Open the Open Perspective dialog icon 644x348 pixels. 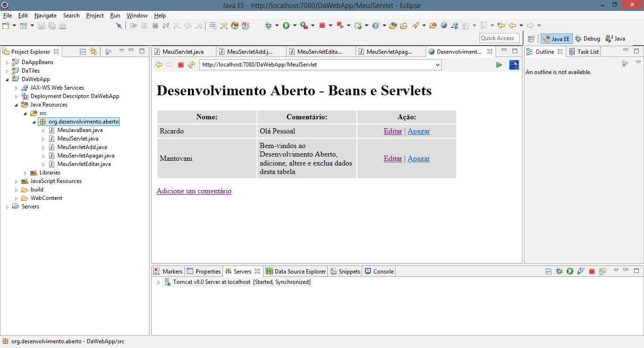[531, 39]
